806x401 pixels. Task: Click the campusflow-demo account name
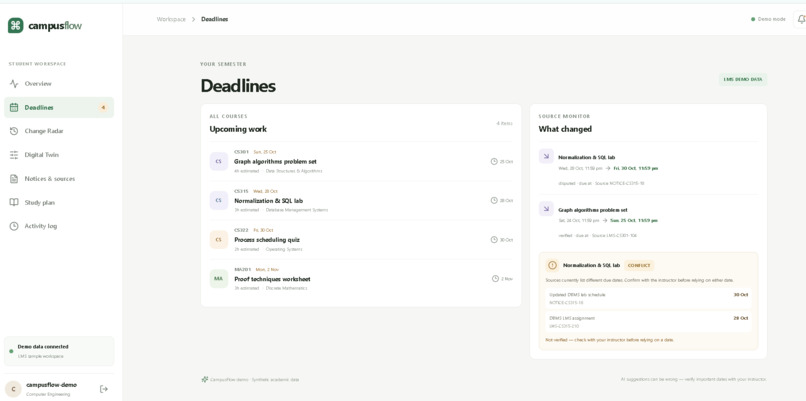point(51,385)
